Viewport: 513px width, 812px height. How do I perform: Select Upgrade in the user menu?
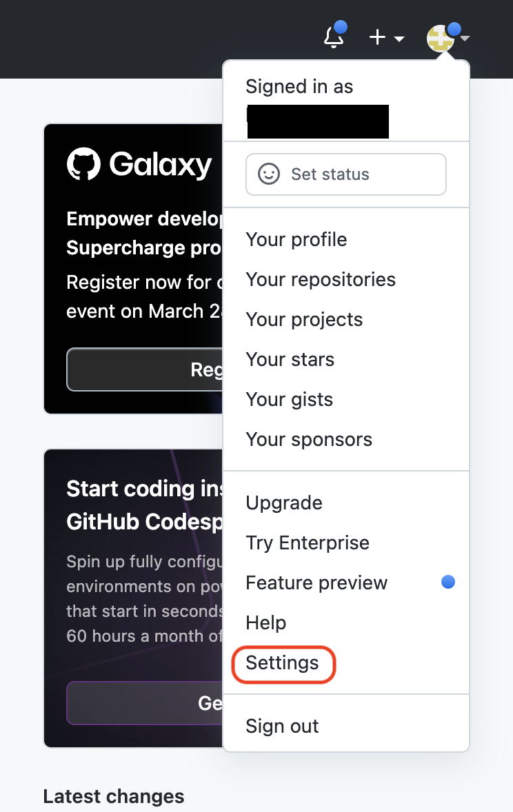284,503
